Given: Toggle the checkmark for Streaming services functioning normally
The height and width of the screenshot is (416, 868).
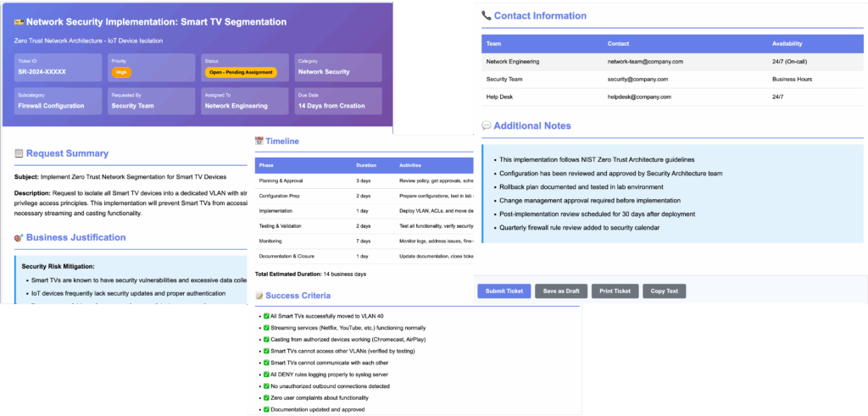Looking at the screenshot, I should (x=266, y=328).
